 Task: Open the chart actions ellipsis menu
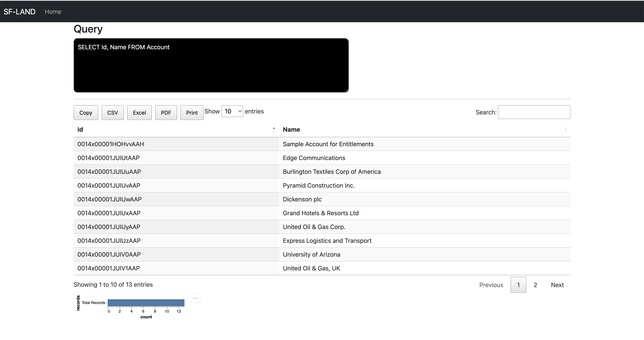[x=195, y=298]
